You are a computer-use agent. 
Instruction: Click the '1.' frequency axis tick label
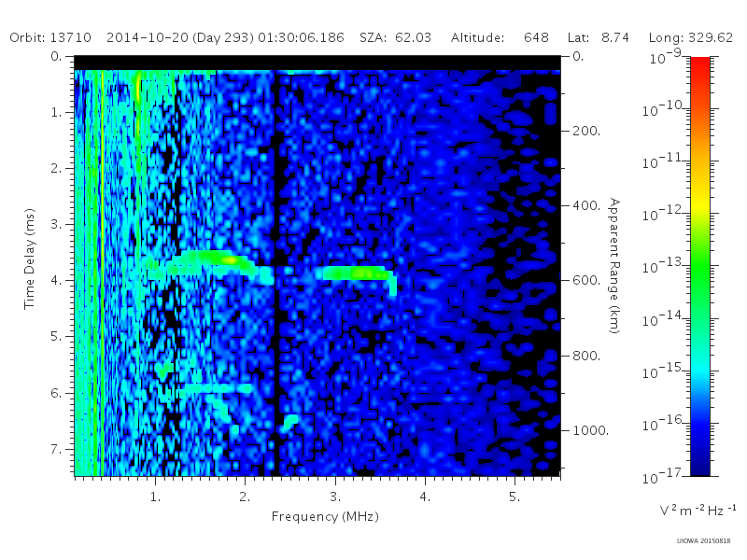pyautogui.click(x=155, y=497)
